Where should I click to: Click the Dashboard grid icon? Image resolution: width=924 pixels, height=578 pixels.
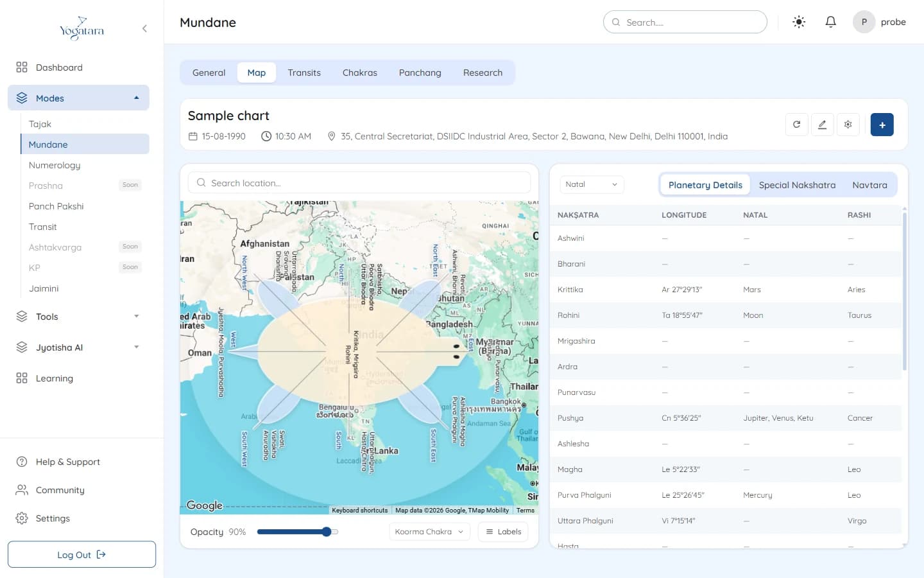point(22,67)
